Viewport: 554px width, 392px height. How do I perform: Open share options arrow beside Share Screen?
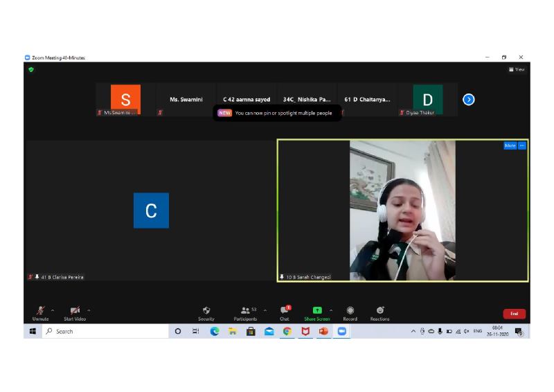[x=331, y=310]
